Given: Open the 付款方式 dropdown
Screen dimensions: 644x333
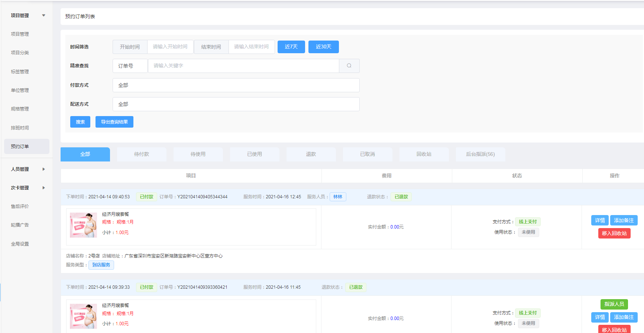Looking at the screenshot, I should [x=236, y=85].
